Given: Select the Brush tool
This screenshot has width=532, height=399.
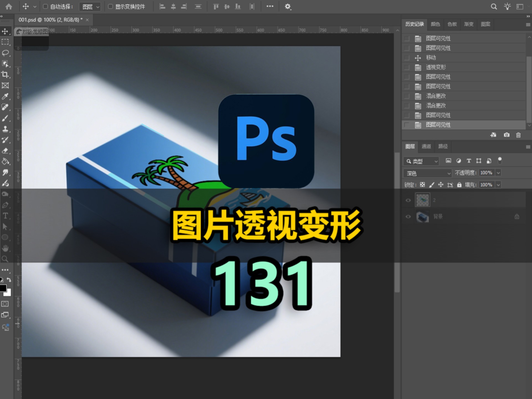Looking at the screenshot, I should click(5, 118).
